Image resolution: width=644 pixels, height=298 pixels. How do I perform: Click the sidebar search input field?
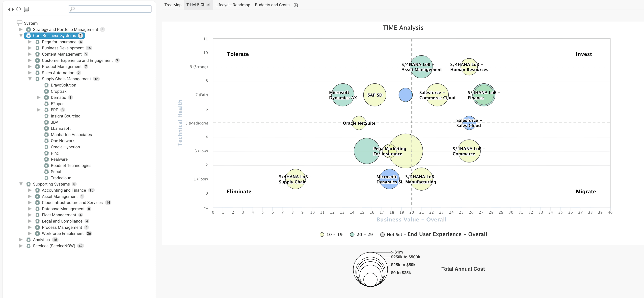pyautogui.click(x=110, y=9)
